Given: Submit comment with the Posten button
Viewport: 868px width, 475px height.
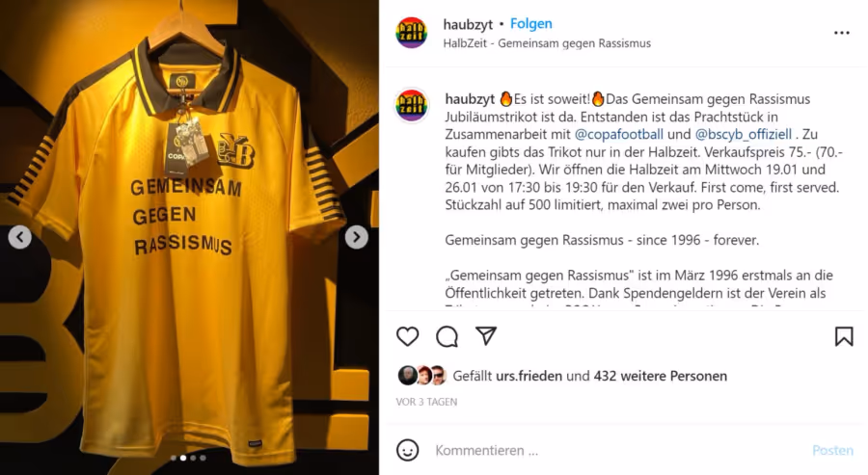Looking at the screenshot, I should [x=832, y=450].
